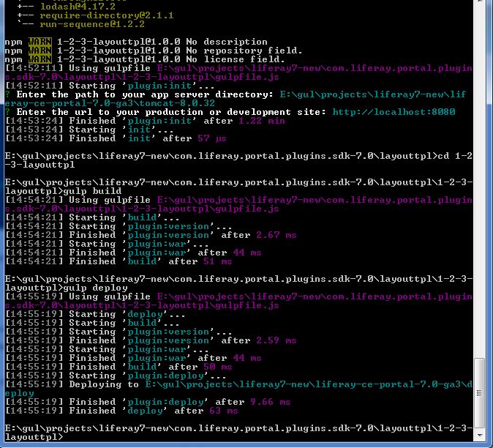Click the scrollbar down arrow
Image resolution: width=493 pixels, height=448 pixels.
(x=480, y=436)
